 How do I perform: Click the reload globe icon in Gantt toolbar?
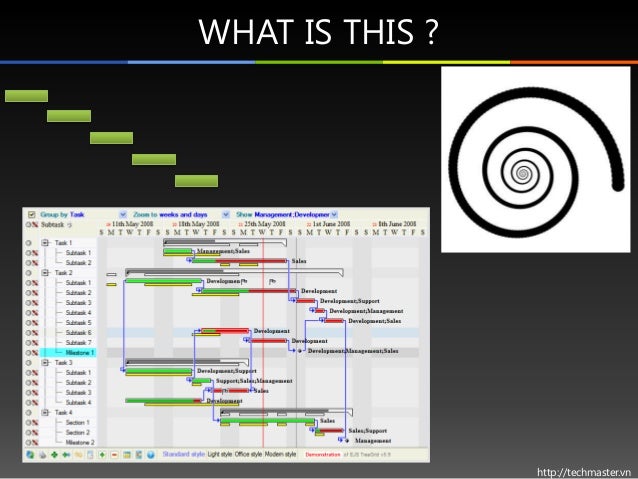point(30,455)
